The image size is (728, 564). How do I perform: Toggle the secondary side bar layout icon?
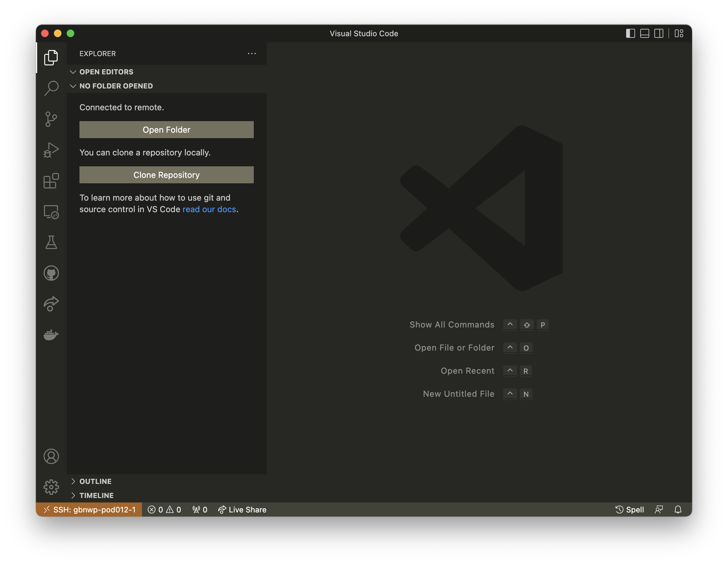pos(659,33)
